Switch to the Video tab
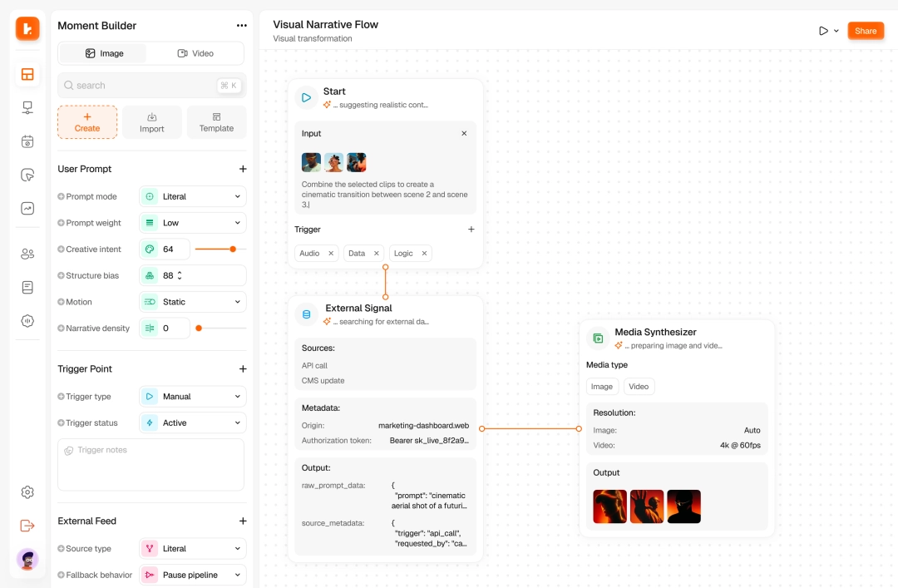The width and height of the screenshot is (898, 588). tap(195, 53)
